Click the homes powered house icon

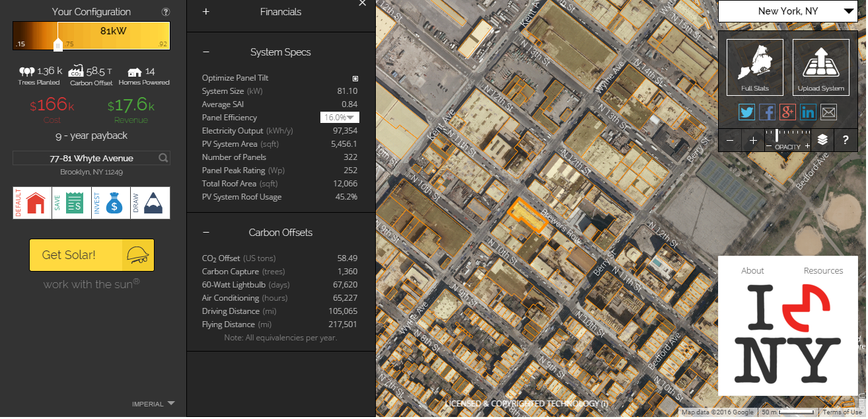135,71
